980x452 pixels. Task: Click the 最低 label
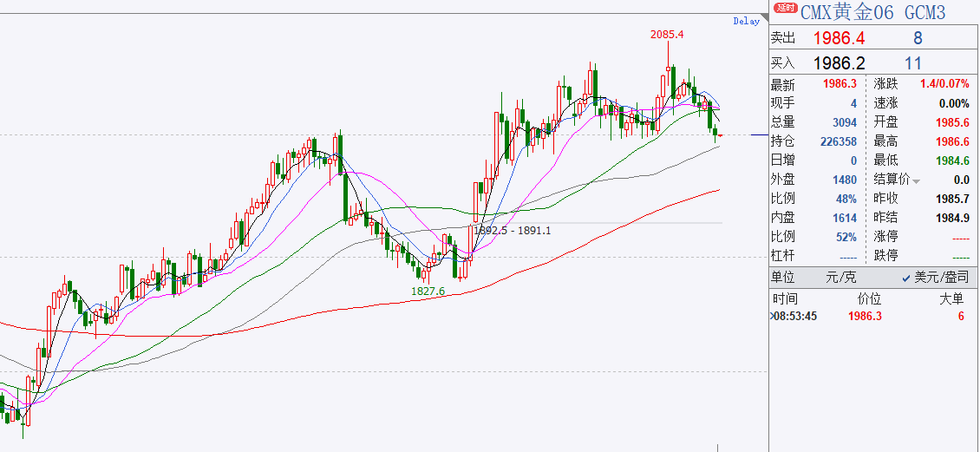tap(885, 160)
